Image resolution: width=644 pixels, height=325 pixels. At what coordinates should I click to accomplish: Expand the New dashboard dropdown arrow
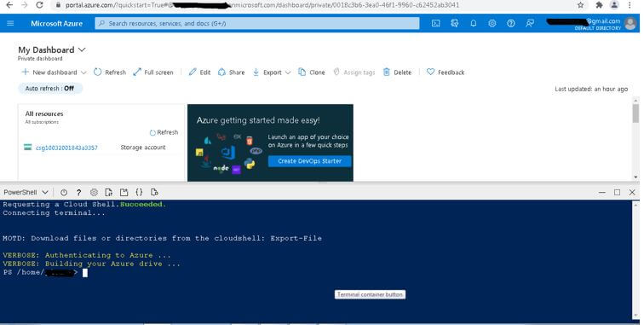click(x=83, y=73)
